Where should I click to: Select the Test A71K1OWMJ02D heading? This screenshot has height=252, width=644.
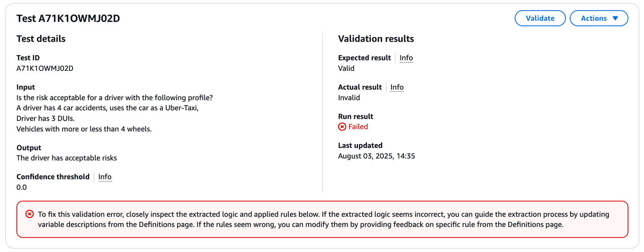[68, 18]
